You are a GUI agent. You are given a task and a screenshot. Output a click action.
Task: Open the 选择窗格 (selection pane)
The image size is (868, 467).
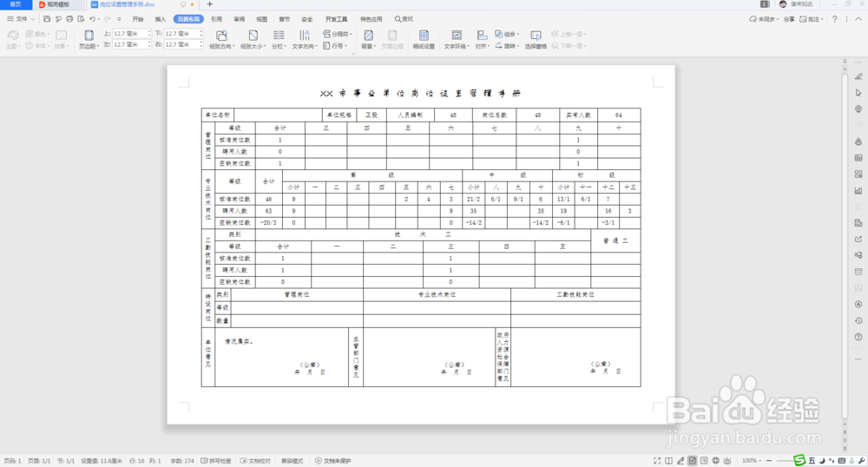[x=536, y=39]
